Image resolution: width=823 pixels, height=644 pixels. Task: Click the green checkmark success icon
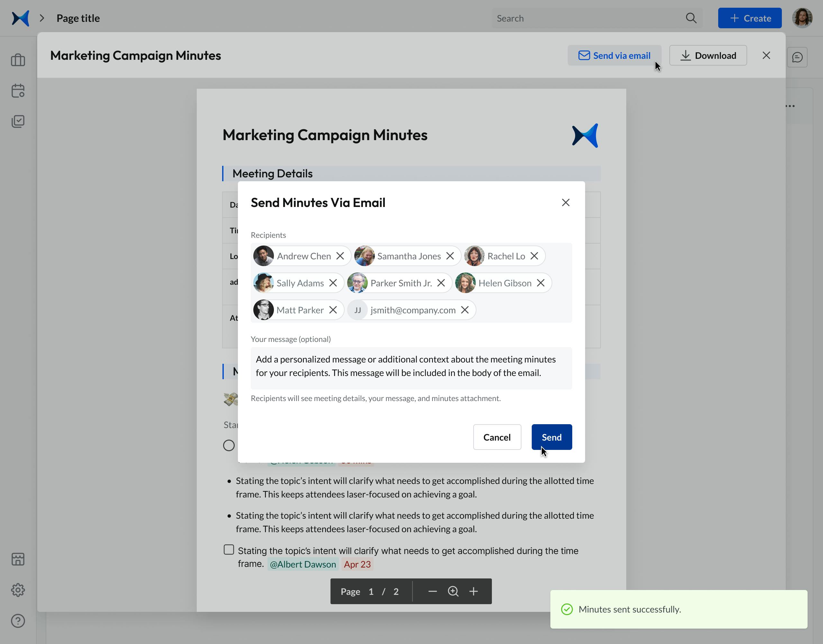(x=566, y=609)
